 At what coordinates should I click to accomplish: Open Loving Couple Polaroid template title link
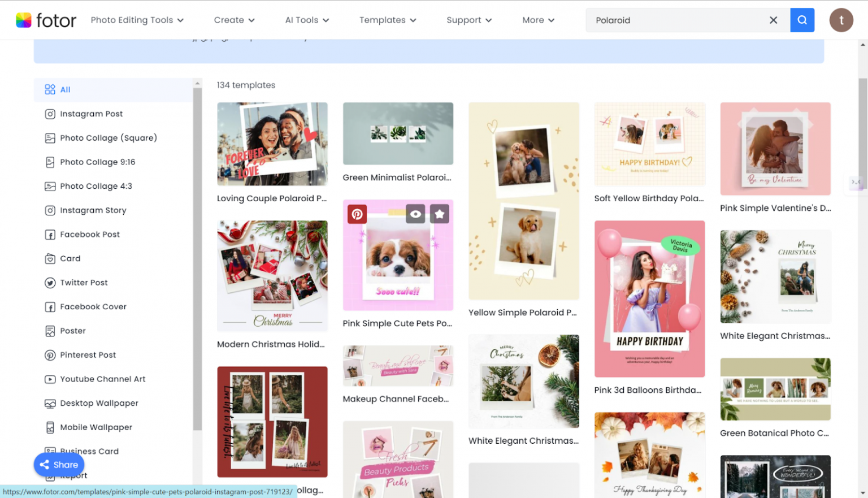pyautogui.click(x=272, y=198)
